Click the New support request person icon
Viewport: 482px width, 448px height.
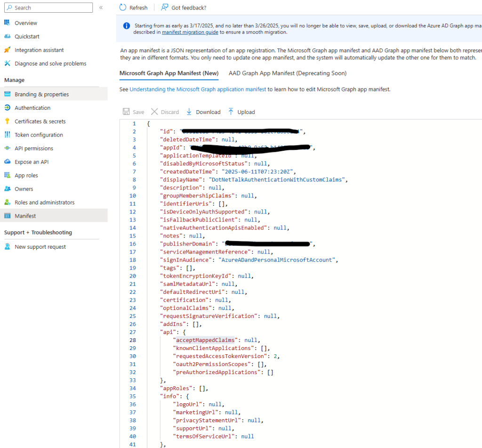tap(7, 247)
